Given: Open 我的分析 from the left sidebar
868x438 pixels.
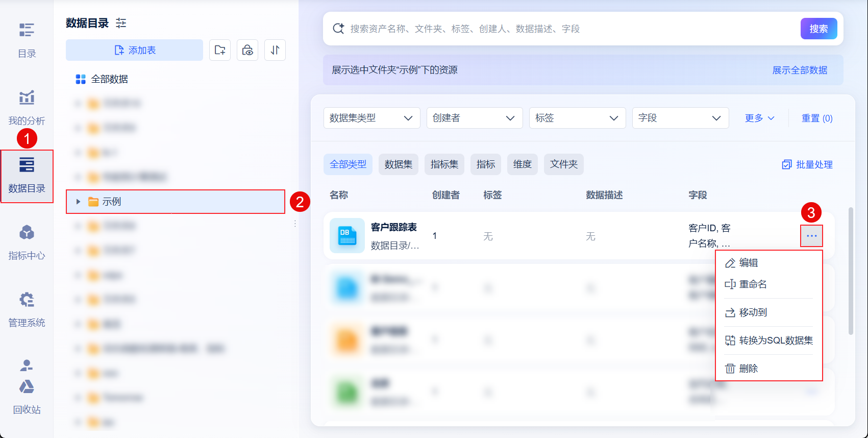Looking at the screenshot, I should pyautogui.click(x=27, y=107).
